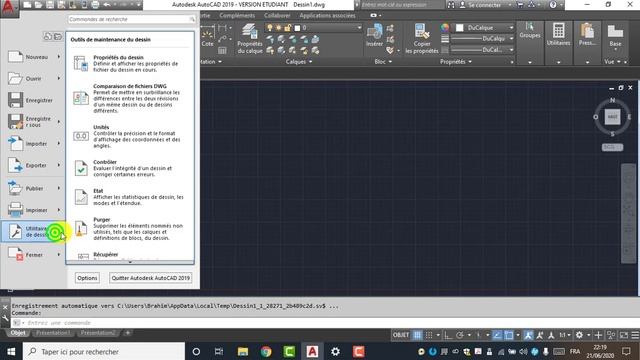The width and height of the screenshot is (640, 360).
Task: Open workspace switching gear in status bar
Action: pyautogui.click(x=579, y=335)
